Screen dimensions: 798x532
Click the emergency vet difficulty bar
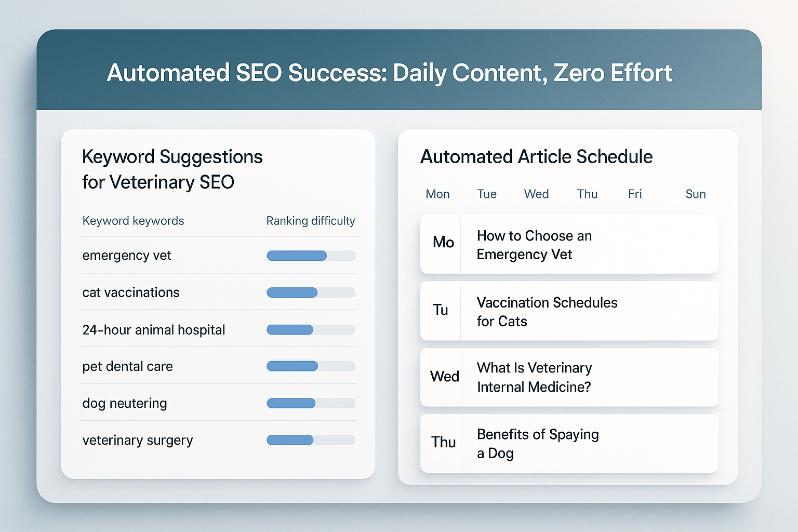click(x=311, y=256)
